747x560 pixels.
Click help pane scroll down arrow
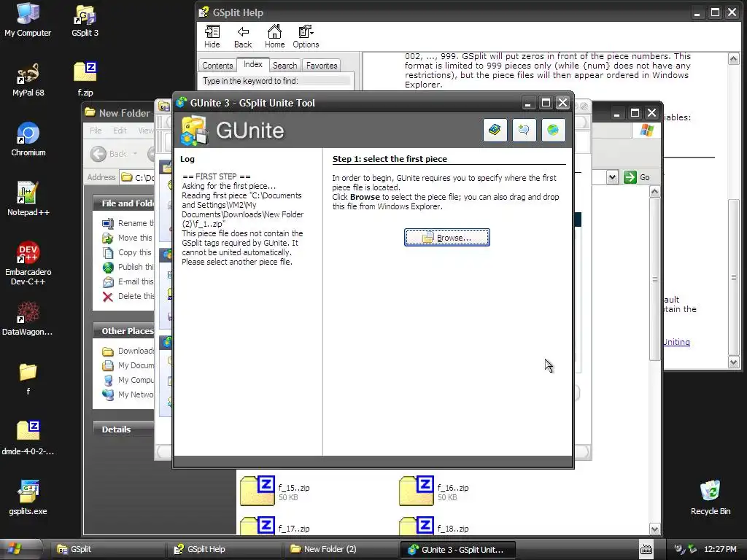[x=734, y=362]
